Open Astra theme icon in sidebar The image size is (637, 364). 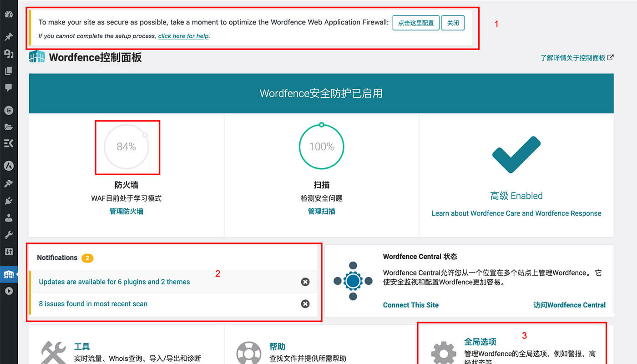coord(9,166)
